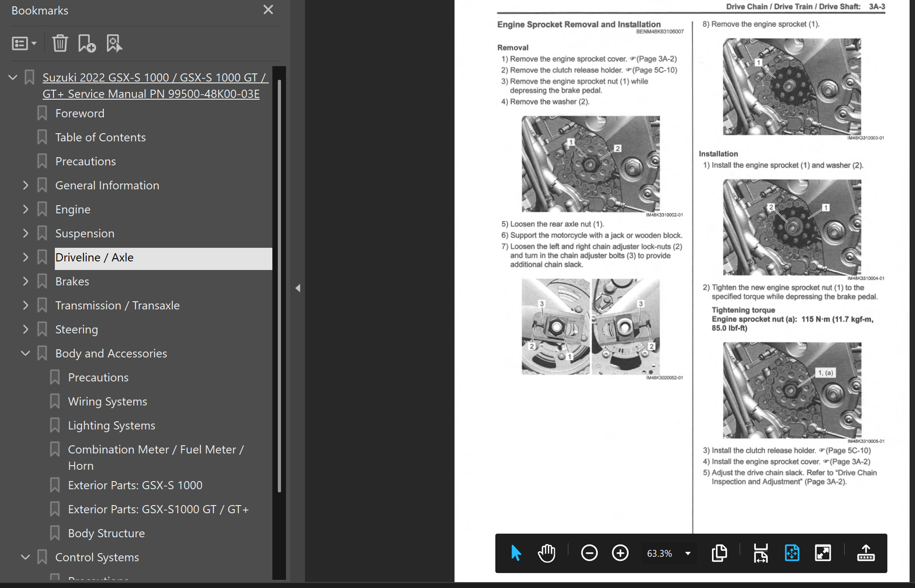Go to the Foreword bookmark
The width and height of the screenshot is (915, 588).
pos(80,113)
